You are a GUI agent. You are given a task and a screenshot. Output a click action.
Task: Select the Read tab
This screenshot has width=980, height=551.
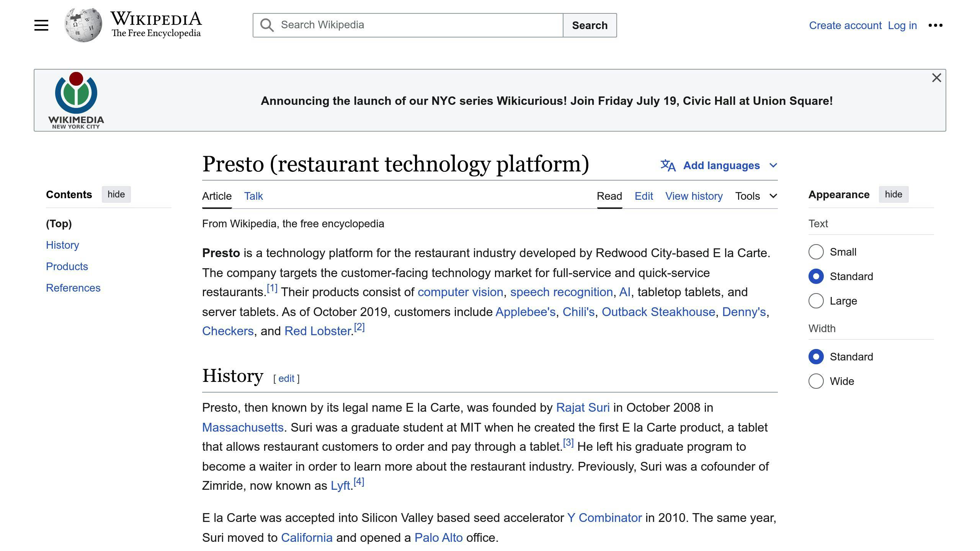pyautogui.click(x=609, y=196)
